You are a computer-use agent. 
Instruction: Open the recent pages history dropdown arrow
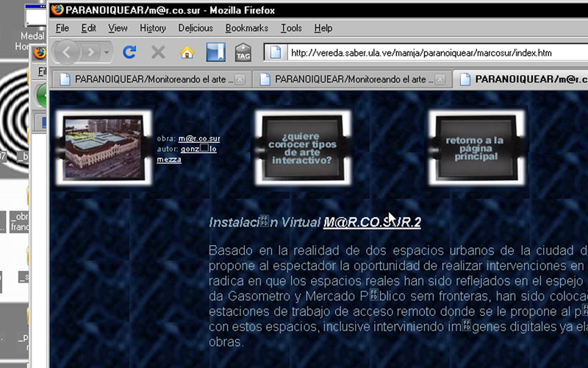point(107,52)
